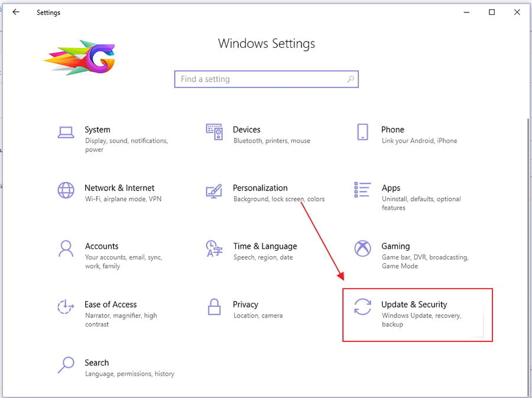
Task: Click the Search magnifier category icon
Action: pyautogui.click(x=66, y=365)
